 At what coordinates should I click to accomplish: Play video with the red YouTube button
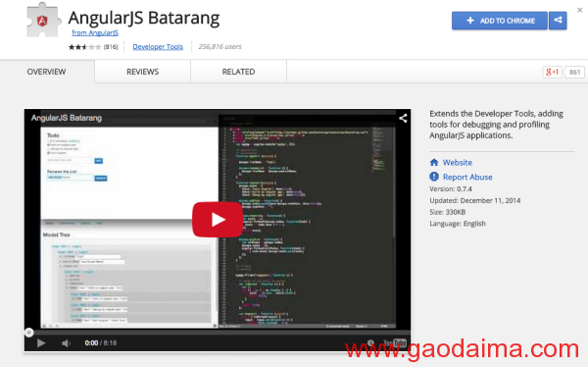point(218,220)
